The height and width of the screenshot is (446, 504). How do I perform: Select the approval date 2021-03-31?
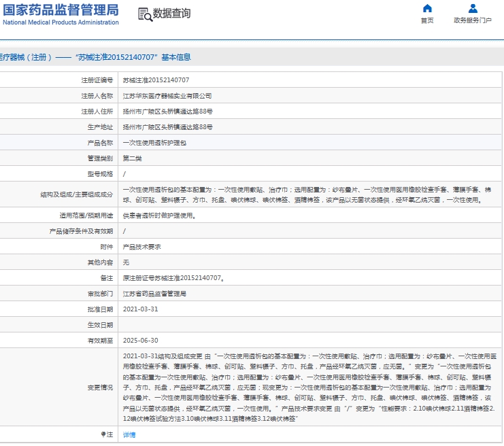point(141,309)
